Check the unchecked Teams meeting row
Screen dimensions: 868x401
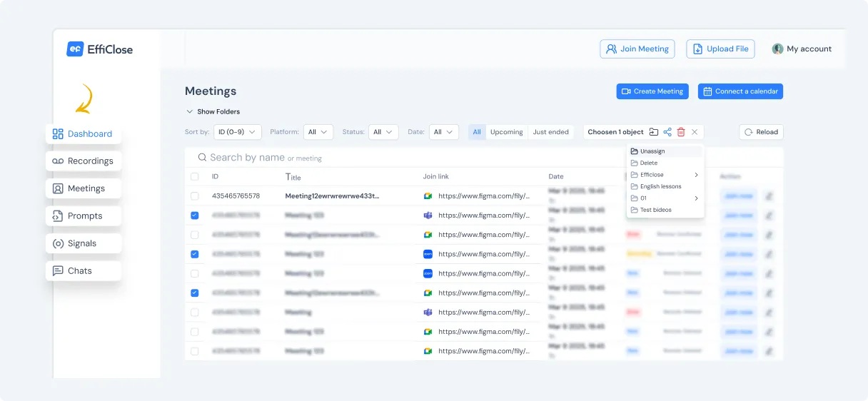coord(195,312)
